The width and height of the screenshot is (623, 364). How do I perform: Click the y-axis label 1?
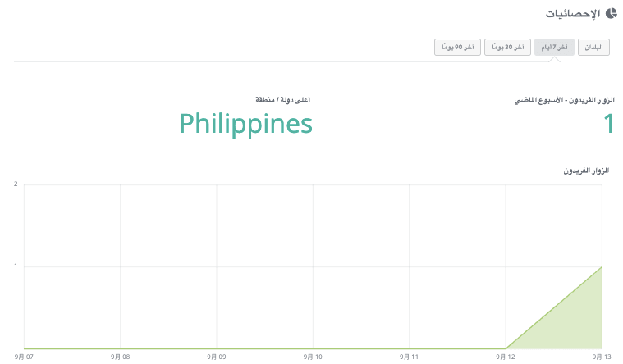[16, 266]
